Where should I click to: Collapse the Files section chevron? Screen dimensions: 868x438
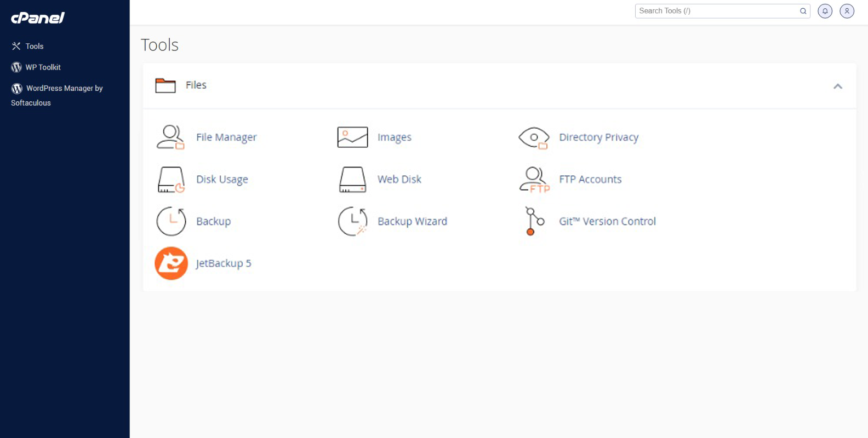click(x=837, y=86)
